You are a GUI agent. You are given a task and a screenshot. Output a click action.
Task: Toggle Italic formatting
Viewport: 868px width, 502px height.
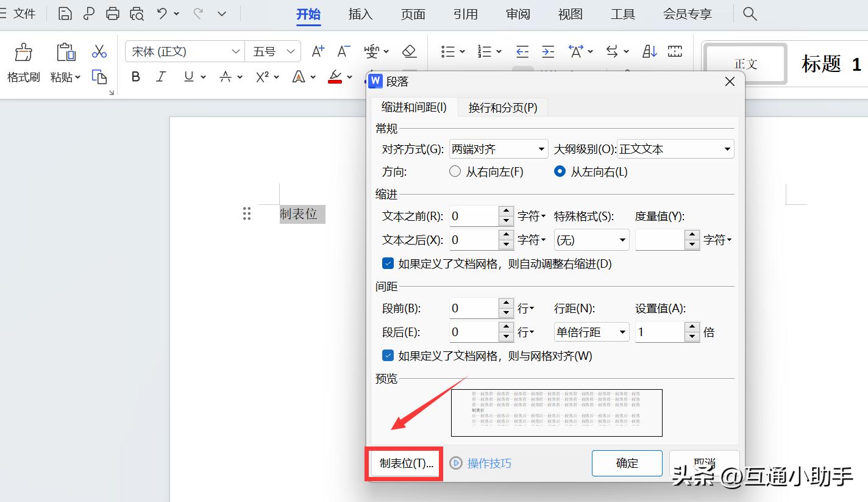[x=161, y=77]
